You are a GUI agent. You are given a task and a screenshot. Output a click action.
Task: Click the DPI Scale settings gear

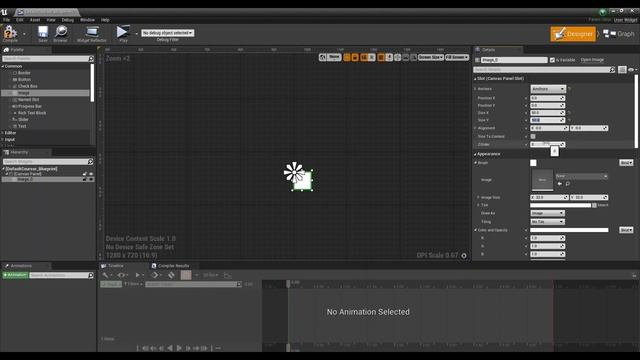464,256
